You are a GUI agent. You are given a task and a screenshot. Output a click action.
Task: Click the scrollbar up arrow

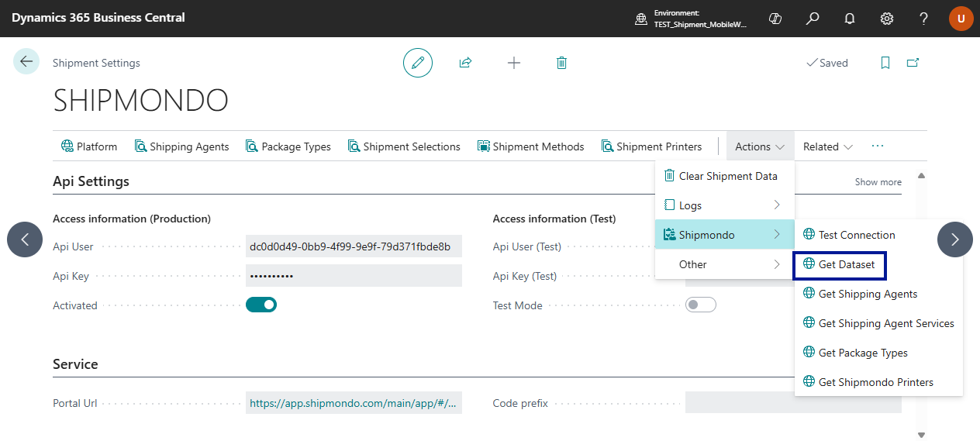coord(921,176)
